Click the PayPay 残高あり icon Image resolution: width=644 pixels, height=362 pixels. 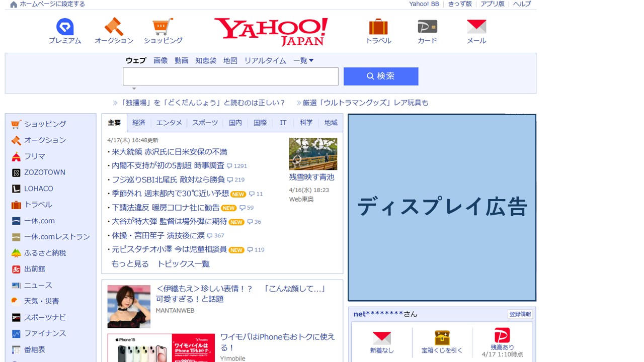(x=502, y=335)
